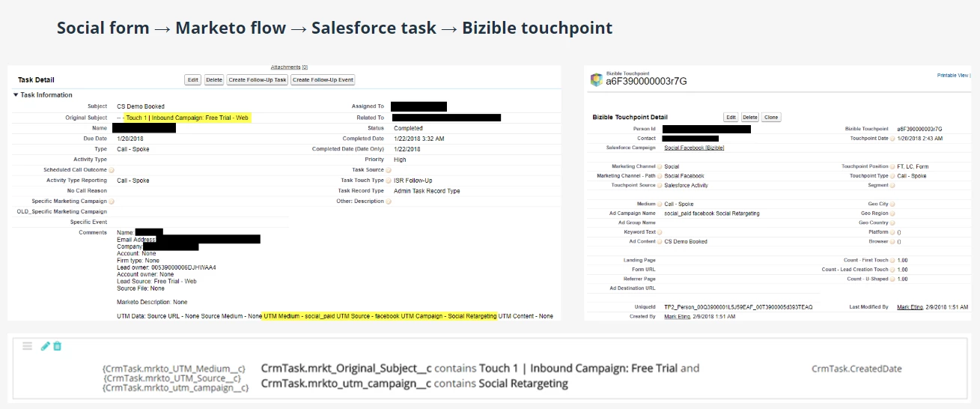This screenshot has width=980, height=409.
Task: Click help icon next to Marketing Channel label
Action: [x=660, y=166]
